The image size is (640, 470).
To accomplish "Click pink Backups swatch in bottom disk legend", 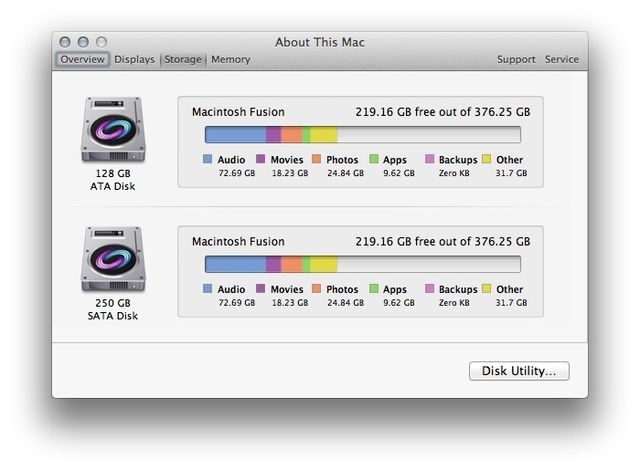I will (x=430, y=290).
